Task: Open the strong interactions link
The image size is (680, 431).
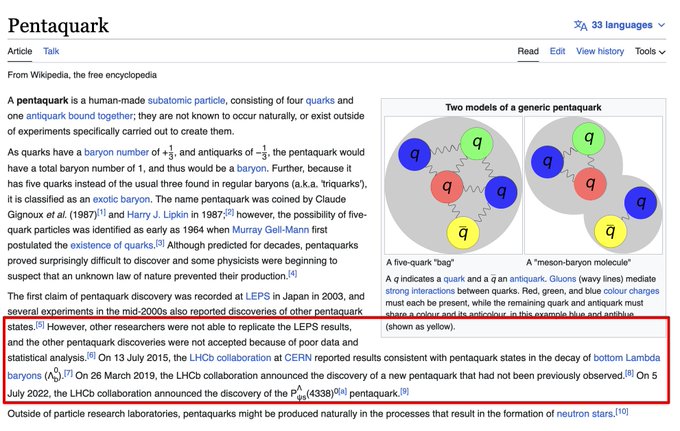Action: [x=420, y=291]
